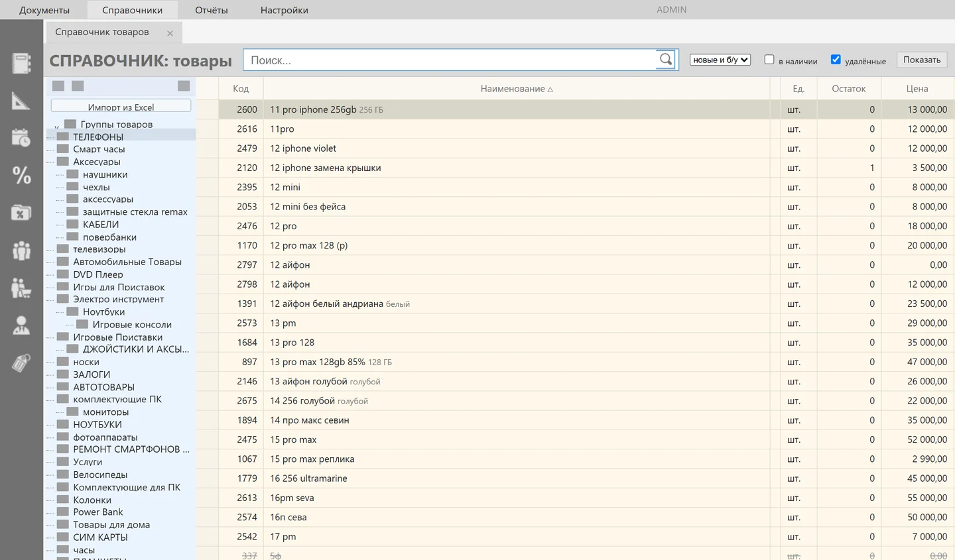Sort by the Код column header
Viewport: 955px width, 560px height.
241,89
